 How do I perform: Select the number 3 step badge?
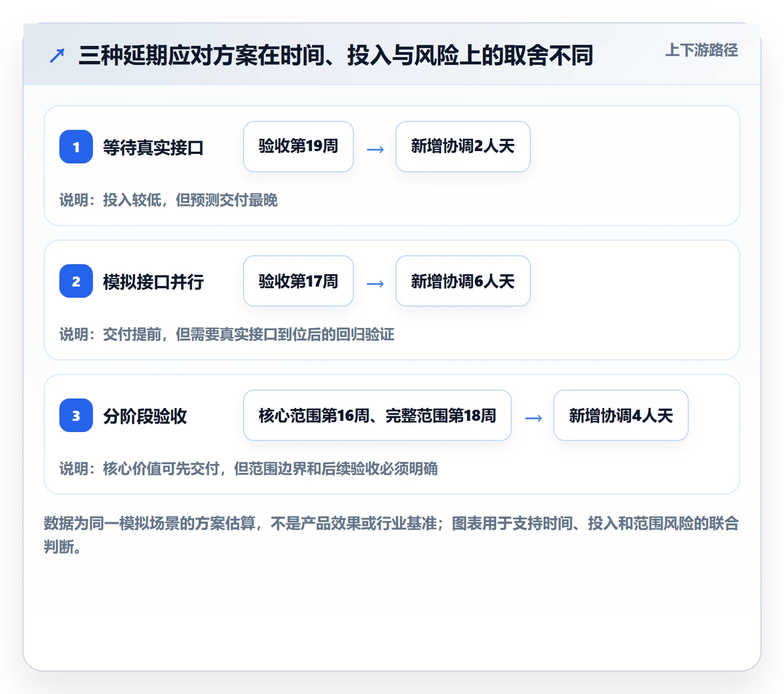pos(76,415)
